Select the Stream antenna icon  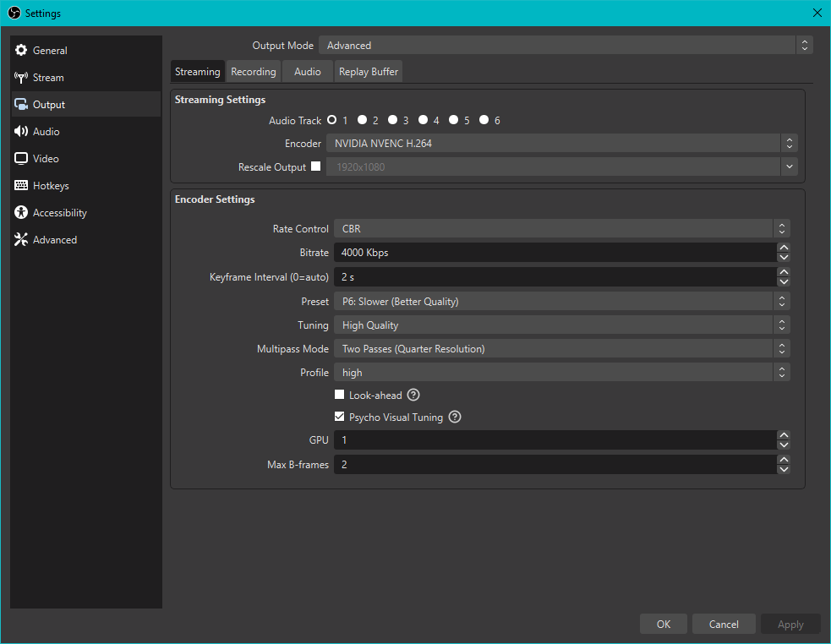[21, 78]
